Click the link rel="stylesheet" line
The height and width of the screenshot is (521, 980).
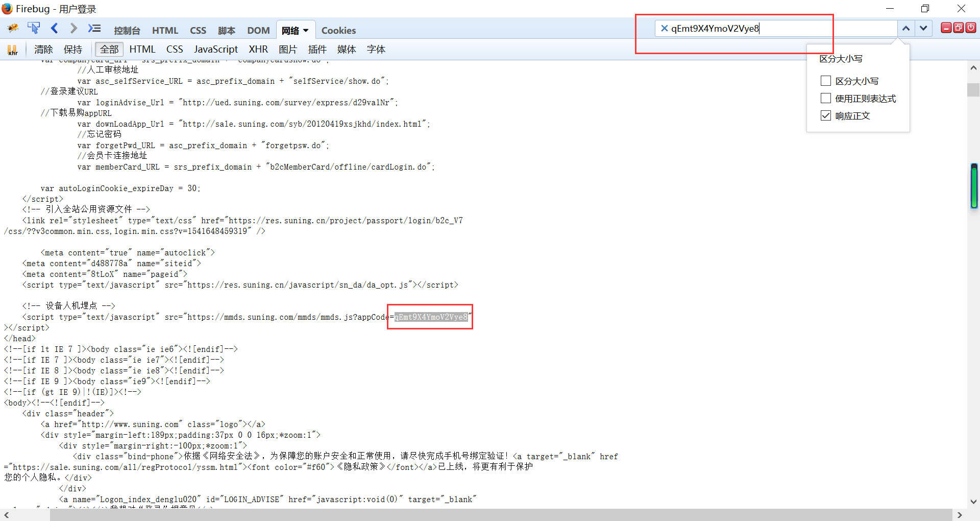[242, 221]
